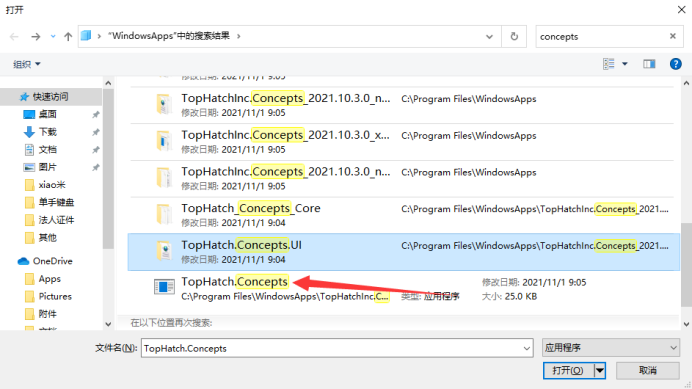Refresh the search results

[x=514, y=37]
